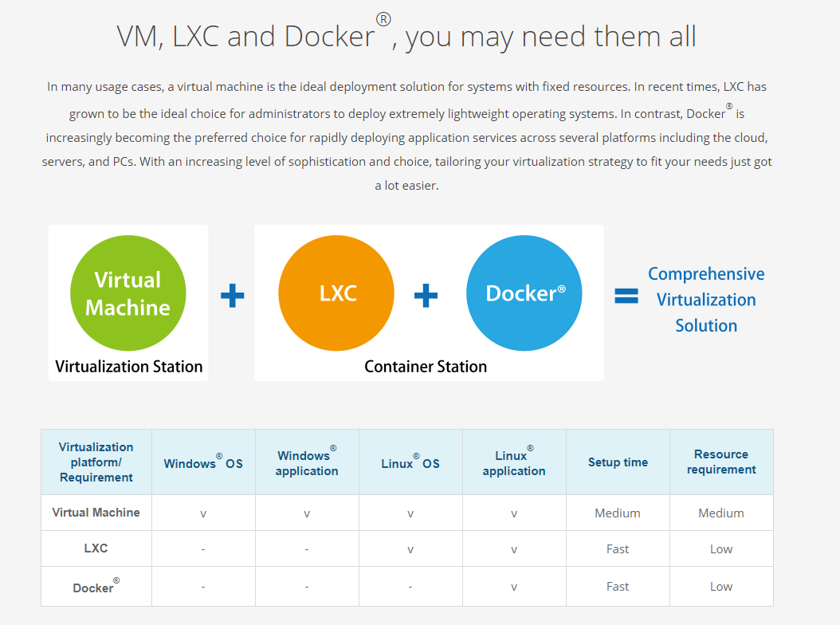Click the 'Virtualization platform/ Requirement' header cell
The image size is (840, 625).
[x=96, y=462]
